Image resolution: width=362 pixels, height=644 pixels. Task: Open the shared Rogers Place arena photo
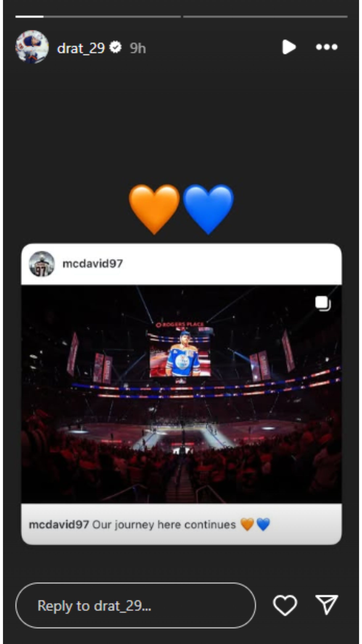tap(181, 394)
